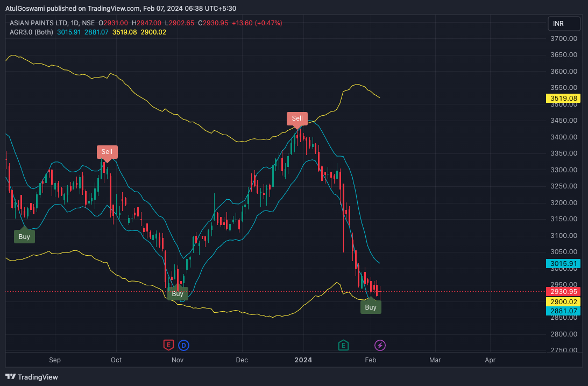The height and width of the screenshot is (386, 588).
Task: Click the close value C2930.95 in header
Action: (213, 23)
